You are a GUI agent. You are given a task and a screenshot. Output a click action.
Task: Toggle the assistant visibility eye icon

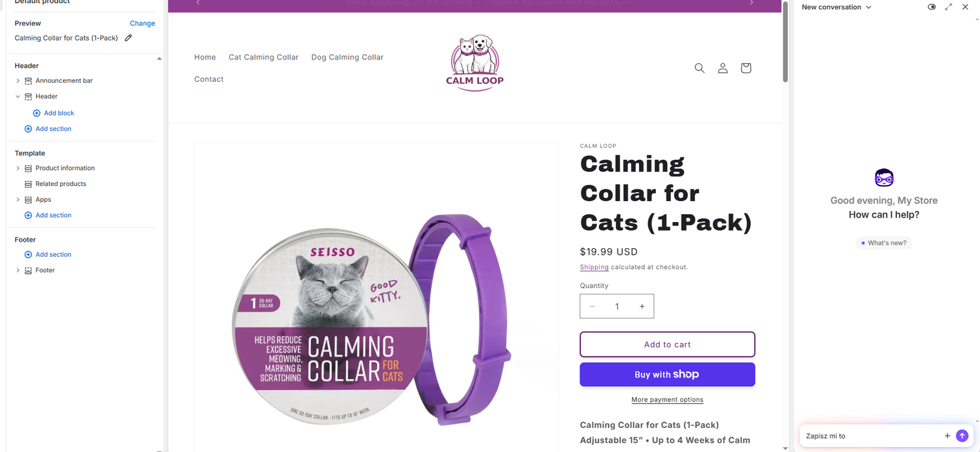click(x=932, y=7)
